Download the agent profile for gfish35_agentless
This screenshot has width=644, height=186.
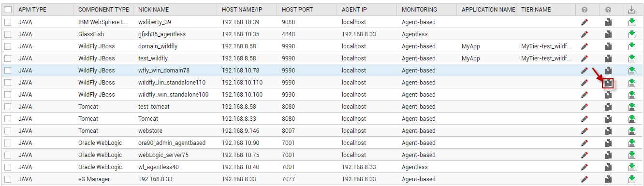(x=631, y=34)
